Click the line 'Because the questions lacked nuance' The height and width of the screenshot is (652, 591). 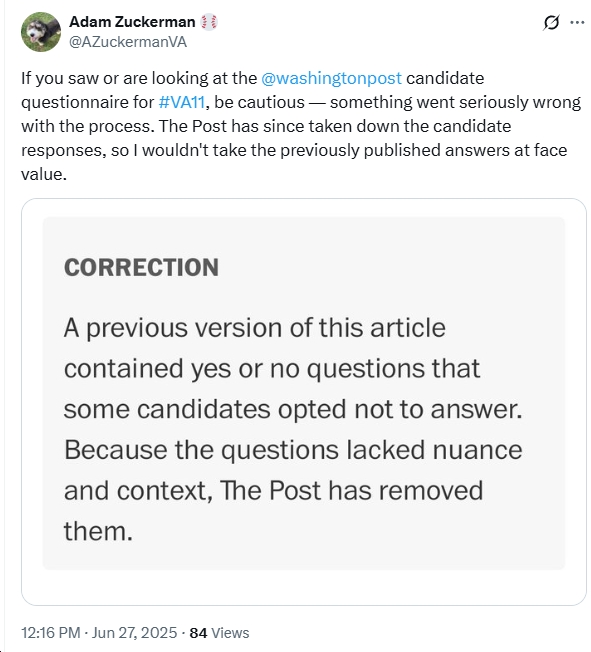coord(293,450)
